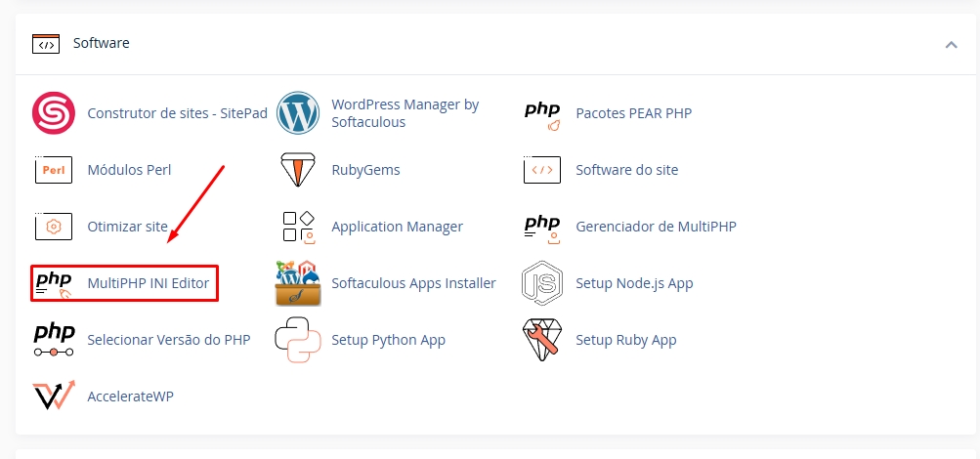
Task: Click the PEAR PHP packages icon
Action: click(x=542, y=113)
